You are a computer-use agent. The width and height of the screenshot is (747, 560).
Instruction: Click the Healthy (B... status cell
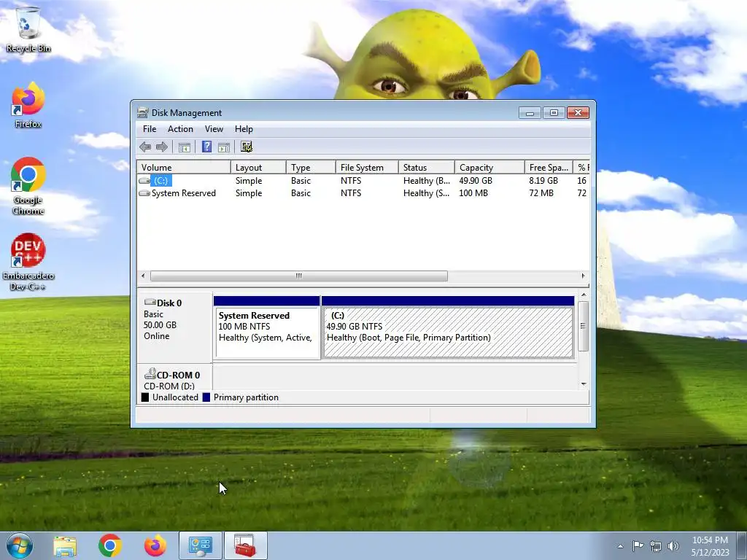tap(426, 181)
